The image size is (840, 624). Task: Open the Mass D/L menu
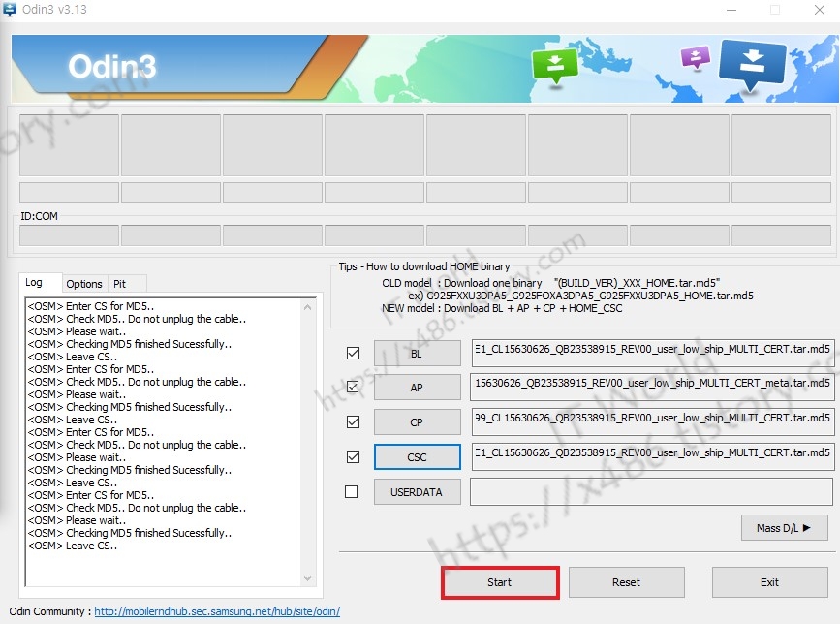pyautogui.click(x=784, y=528)
